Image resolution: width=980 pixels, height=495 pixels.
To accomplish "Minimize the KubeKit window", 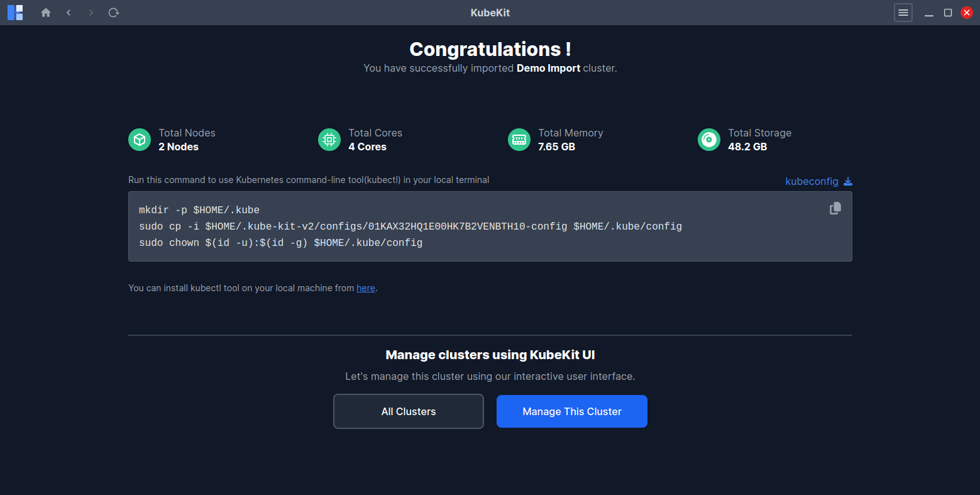I will pos(929,13).
